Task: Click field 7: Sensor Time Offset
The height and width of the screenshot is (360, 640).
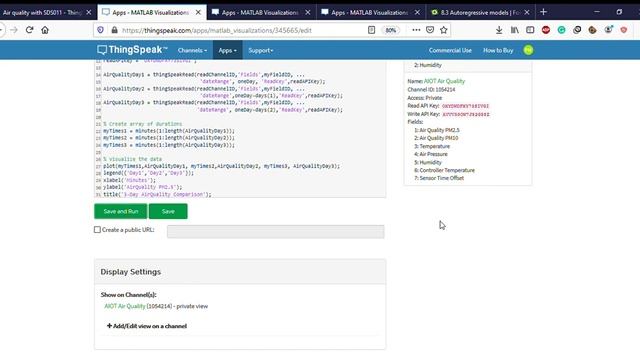Action: coord(439,178)
